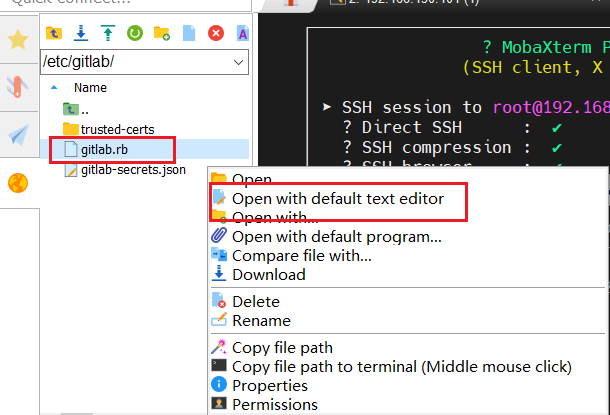The height and width of the screenshot is (415, 610).
Task: Select Download from the context menu
Action: pyautogui.click(x=268, y=275)
